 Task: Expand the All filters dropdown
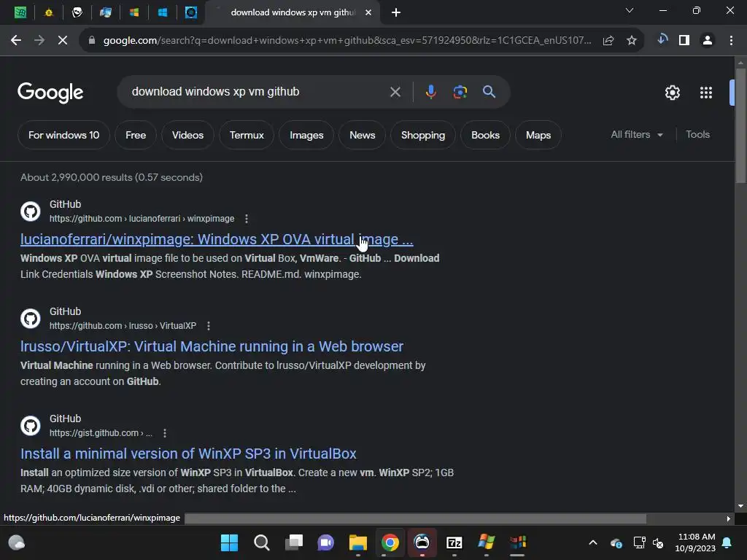(637, 135)
